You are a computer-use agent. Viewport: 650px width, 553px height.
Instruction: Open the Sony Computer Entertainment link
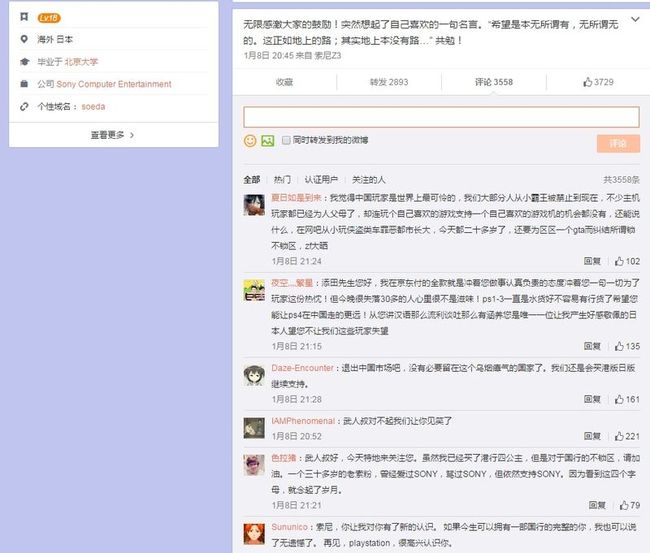(x=114, y=84)
